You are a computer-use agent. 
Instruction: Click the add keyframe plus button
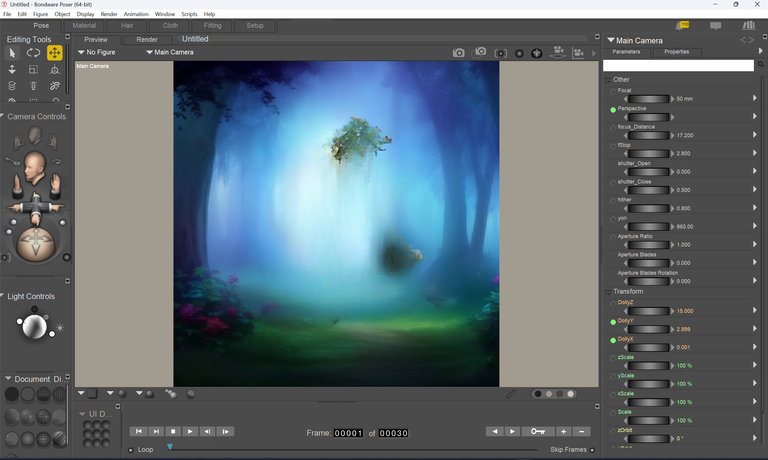(x=563, y=432)
